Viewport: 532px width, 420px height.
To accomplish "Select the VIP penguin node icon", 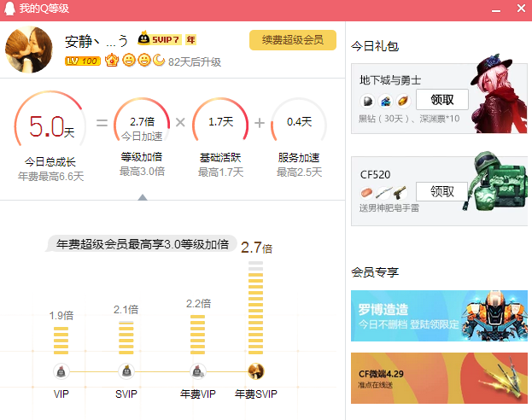I will point(61,371).
